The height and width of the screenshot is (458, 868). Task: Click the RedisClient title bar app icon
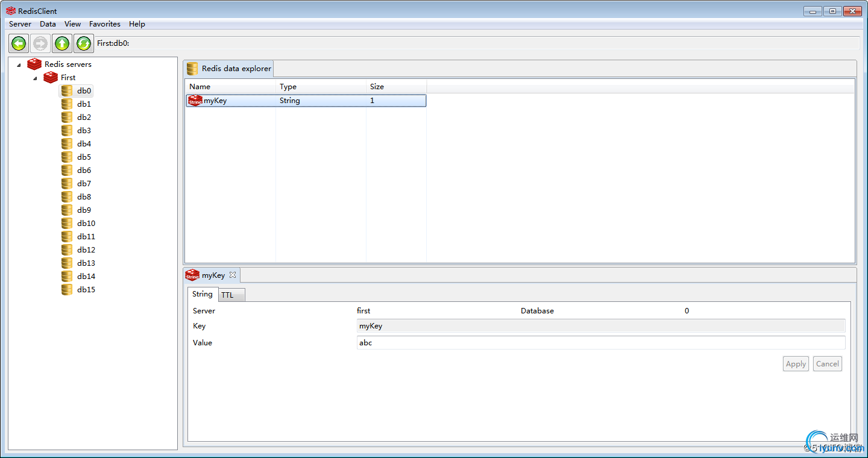[x=10, y=11]
